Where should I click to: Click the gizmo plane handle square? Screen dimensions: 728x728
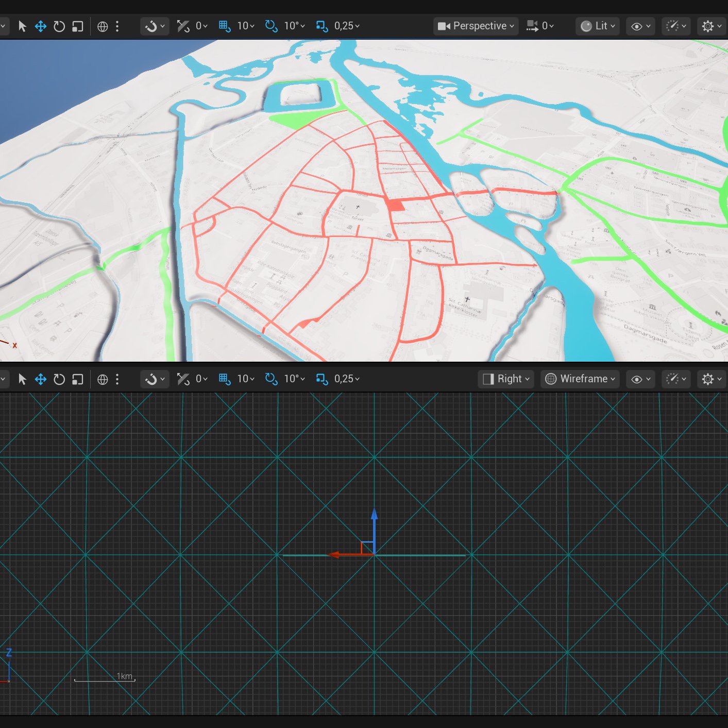point(367,548)
